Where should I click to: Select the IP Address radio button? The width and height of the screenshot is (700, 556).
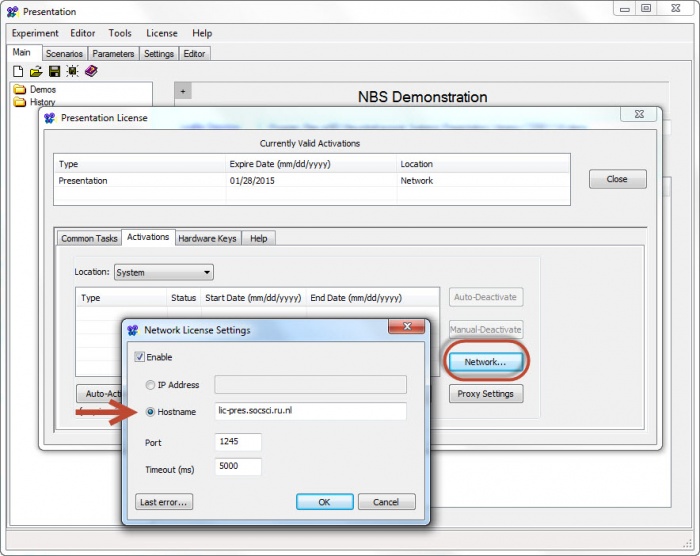151,385
